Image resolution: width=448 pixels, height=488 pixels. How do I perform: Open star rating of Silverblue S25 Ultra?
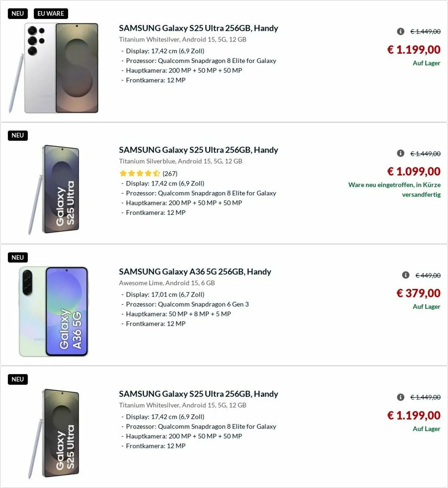140,173
